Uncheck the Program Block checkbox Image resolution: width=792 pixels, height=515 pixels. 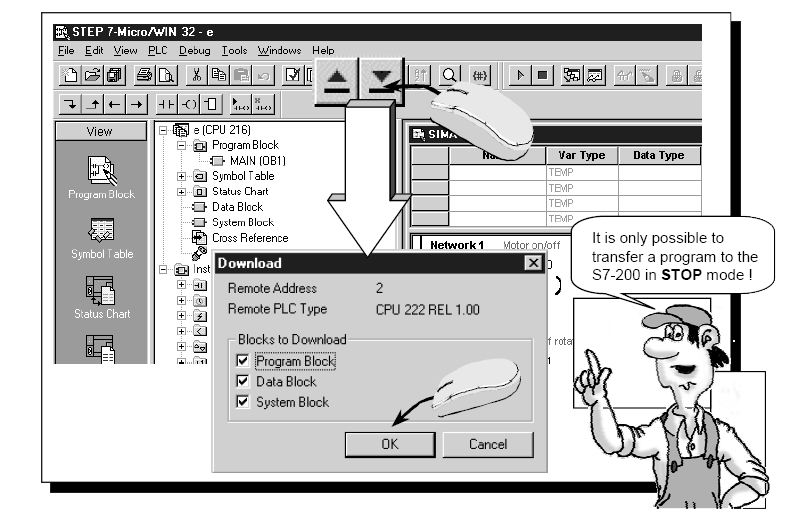(x=242, y=361)
